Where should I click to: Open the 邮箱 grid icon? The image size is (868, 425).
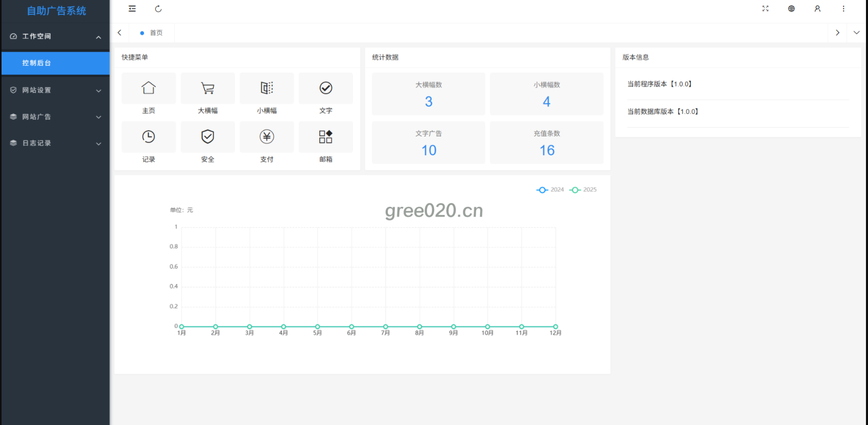[326, 137]
